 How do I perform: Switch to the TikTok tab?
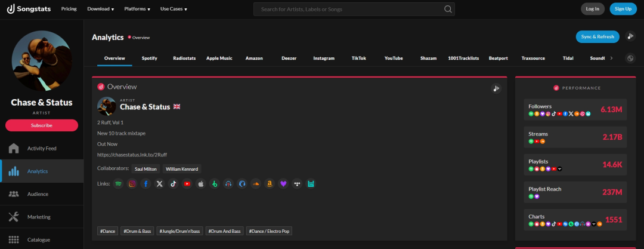pyautogui.click(x=358, y=58)
